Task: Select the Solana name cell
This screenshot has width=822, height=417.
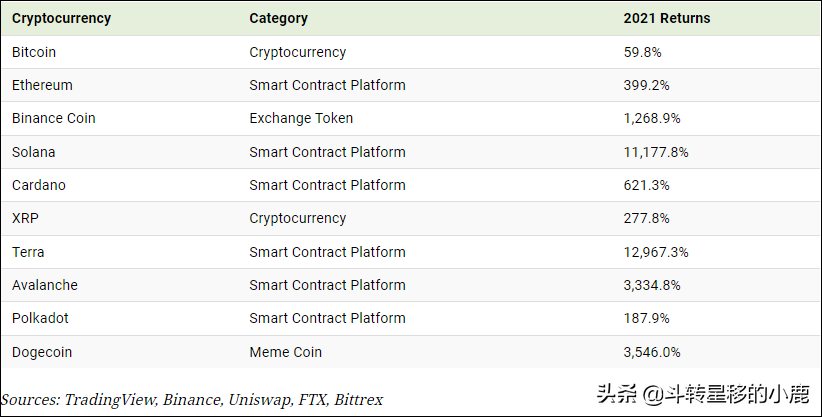Action: point(34,152)
